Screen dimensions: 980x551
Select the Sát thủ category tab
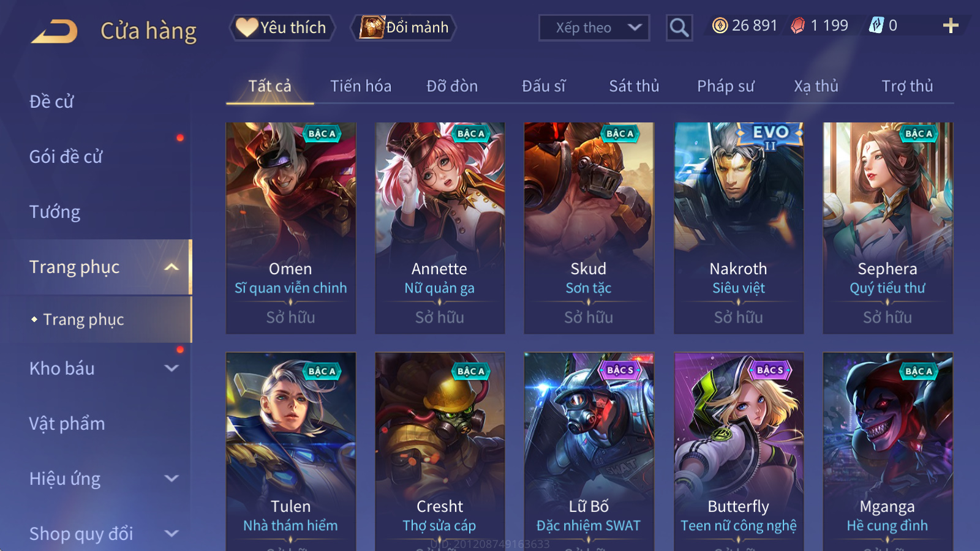click(x=634, y=86)
